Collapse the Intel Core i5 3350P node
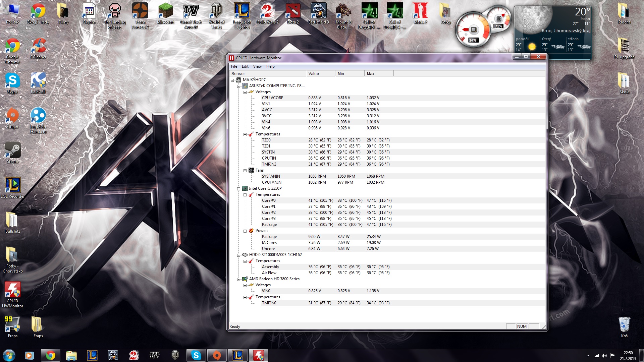This screenshot has height=362, width=644. (x=239, y=189)
